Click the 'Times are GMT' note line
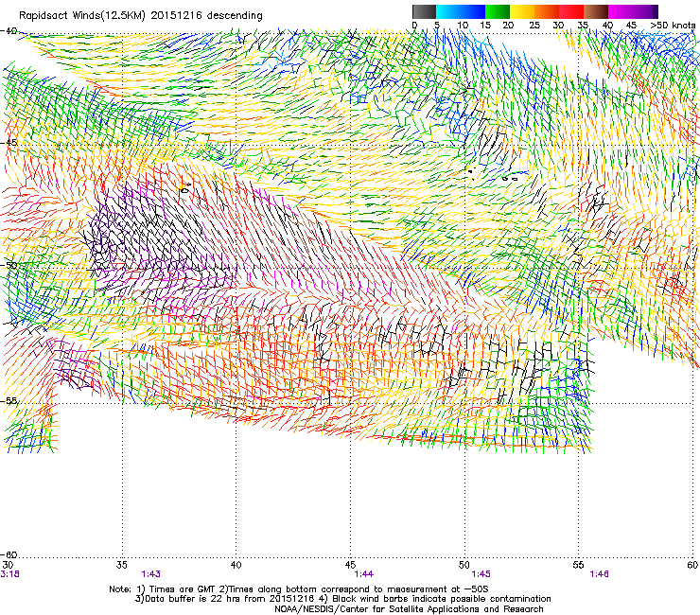Viewport: 700px width, 615px height. click(299, 589)
